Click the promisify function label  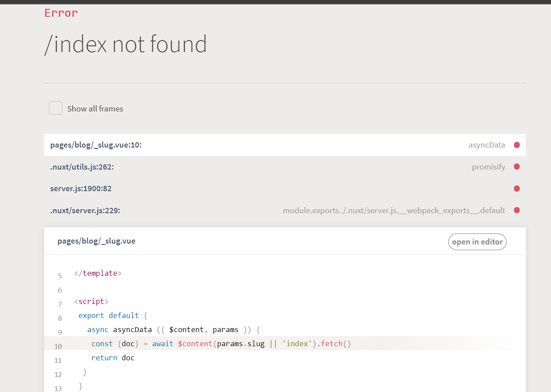click(x=488, y=167)
